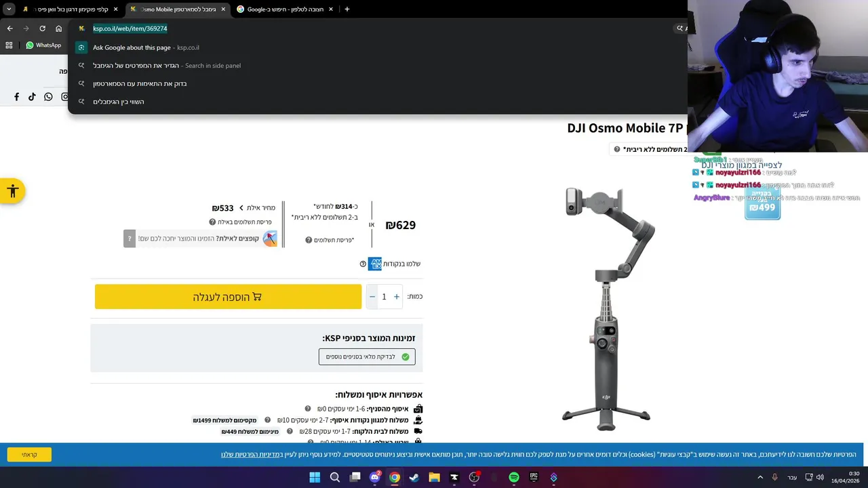868x488 pixels.
Task: Expand the Eilat price 'מחיר אילת' chevron
Action: pos(241,208)
